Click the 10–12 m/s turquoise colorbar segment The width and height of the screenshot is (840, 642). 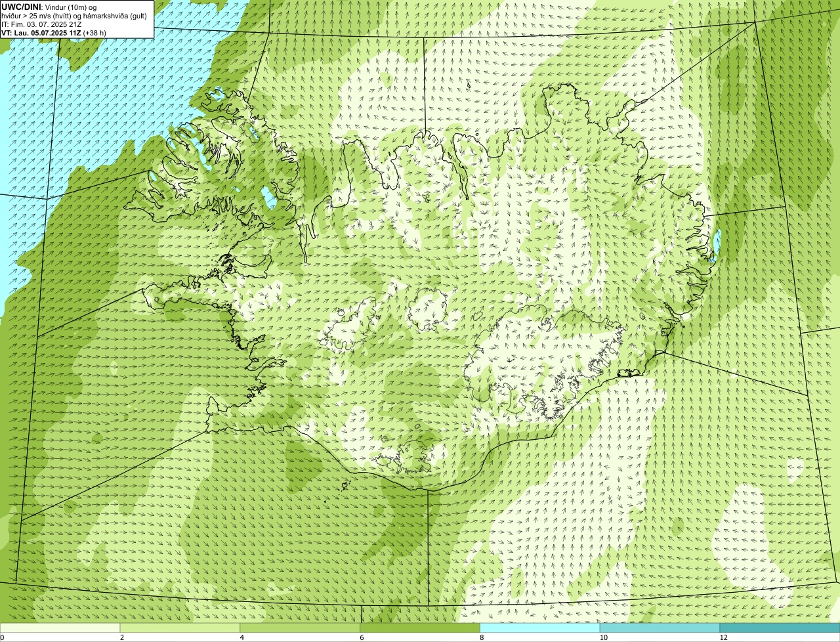click(660, 628)
